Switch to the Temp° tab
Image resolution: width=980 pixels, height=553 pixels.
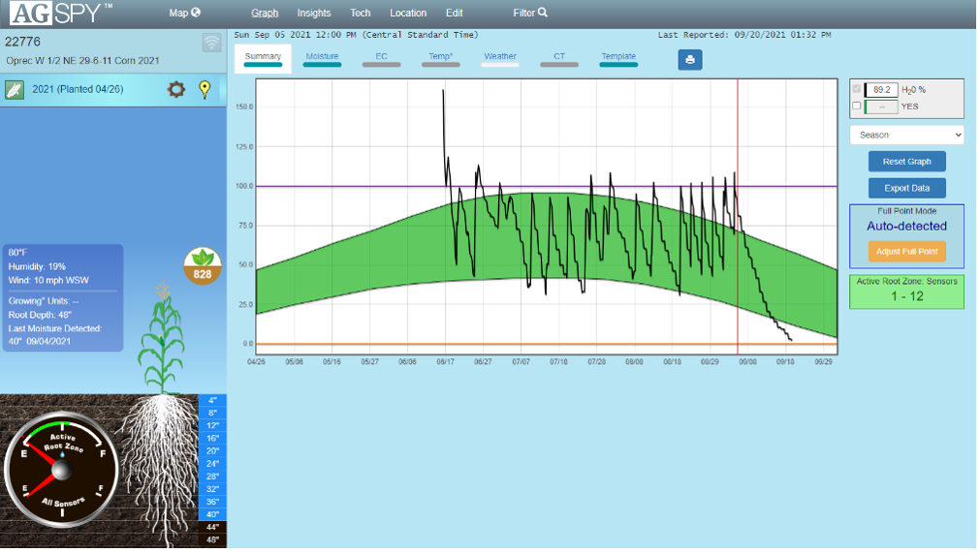pyautogui.click(x=442, y=59)
